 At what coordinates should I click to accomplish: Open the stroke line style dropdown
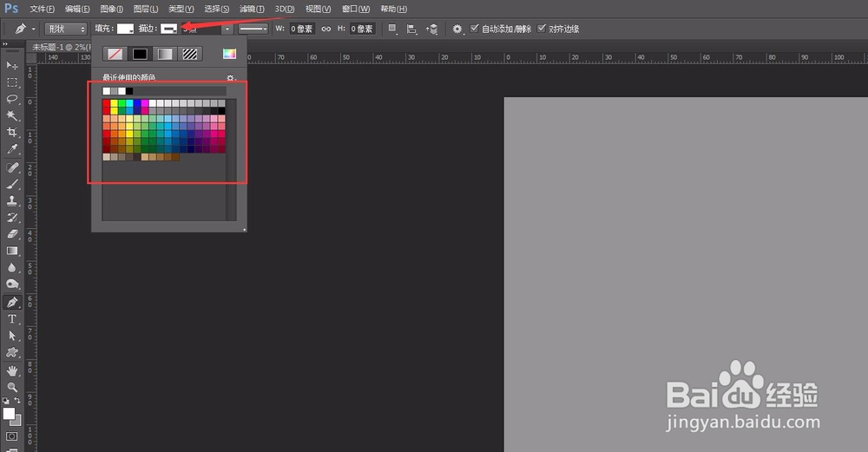click(253, 29)
